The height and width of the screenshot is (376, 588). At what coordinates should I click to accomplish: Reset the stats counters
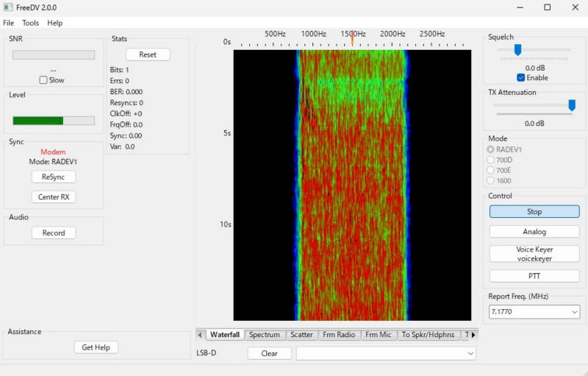click(148, 54)
